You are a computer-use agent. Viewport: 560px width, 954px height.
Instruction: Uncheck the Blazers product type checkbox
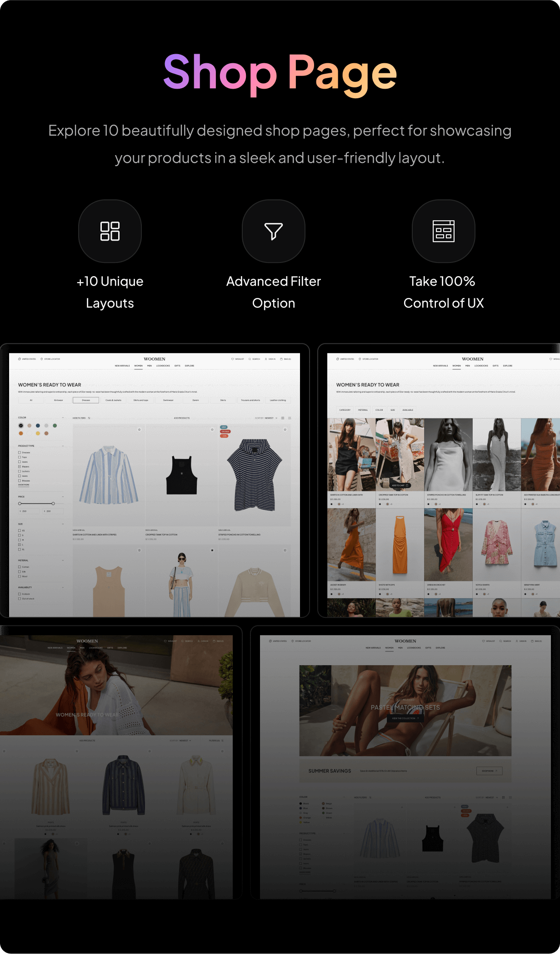click(20, 466)
